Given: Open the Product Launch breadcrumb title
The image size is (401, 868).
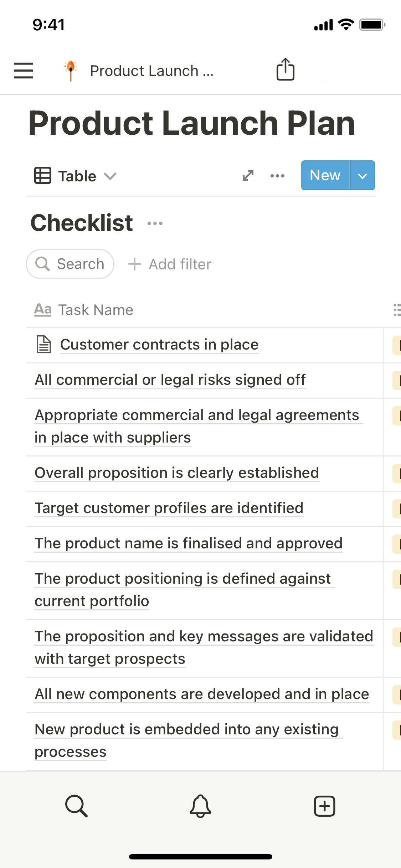Looking at the screenshot, I should pyautogui.click(x=151, y=71).
